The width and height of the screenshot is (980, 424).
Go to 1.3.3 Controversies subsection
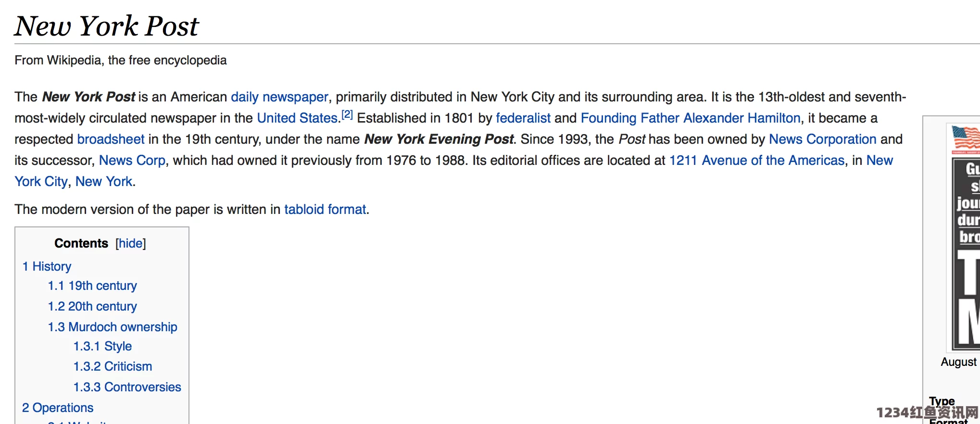[127, 387]
